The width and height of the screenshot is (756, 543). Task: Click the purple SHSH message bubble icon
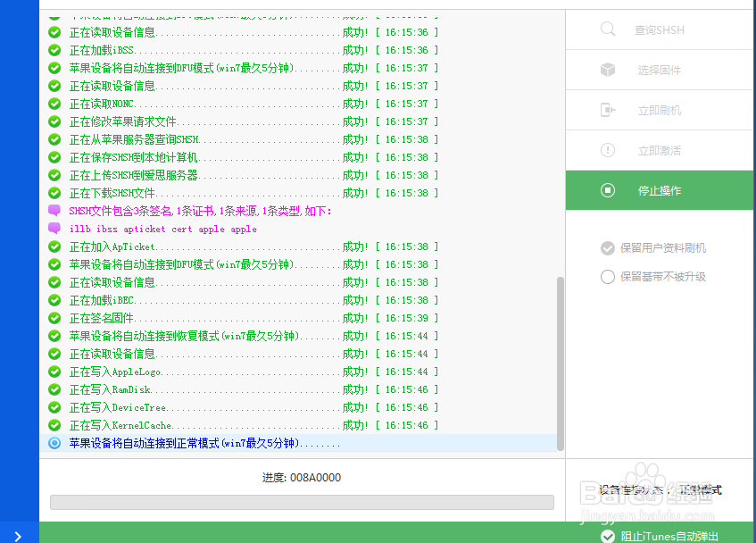click(55, 211)
